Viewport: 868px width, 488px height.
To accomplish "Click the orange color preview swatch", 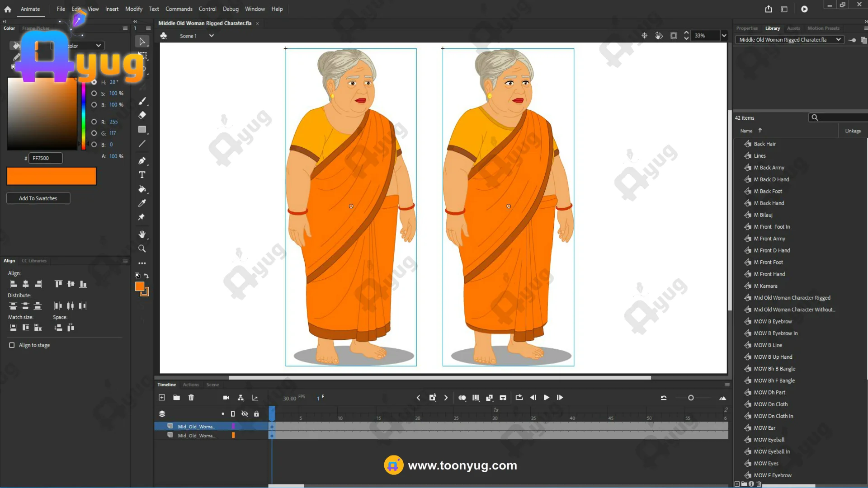I will (52, 176).
